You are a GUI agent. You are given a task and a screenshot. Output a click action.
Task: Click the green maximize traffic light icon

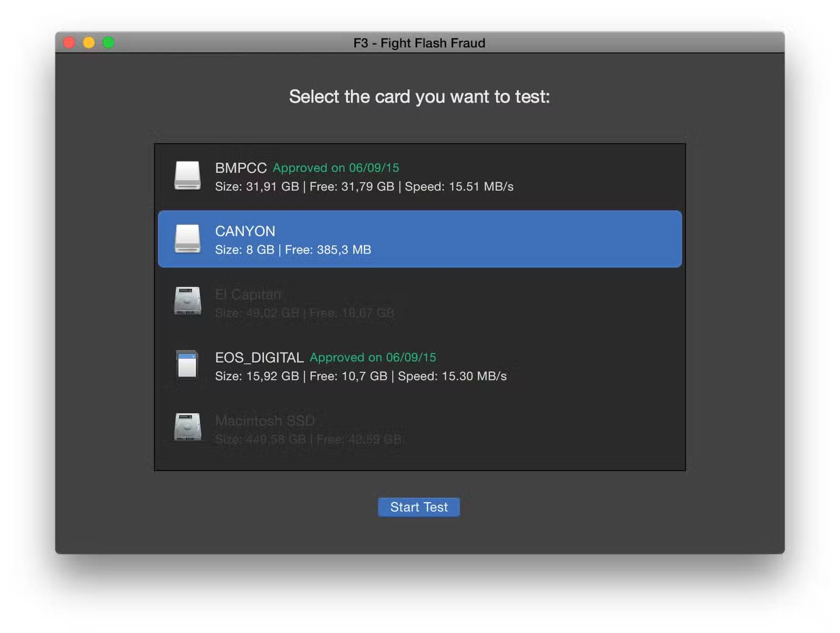108,43
